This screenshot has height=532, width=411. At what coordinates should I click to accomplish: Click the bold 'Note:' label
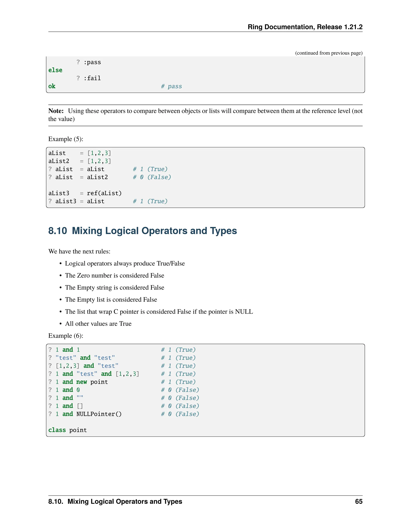click(56, 111)
